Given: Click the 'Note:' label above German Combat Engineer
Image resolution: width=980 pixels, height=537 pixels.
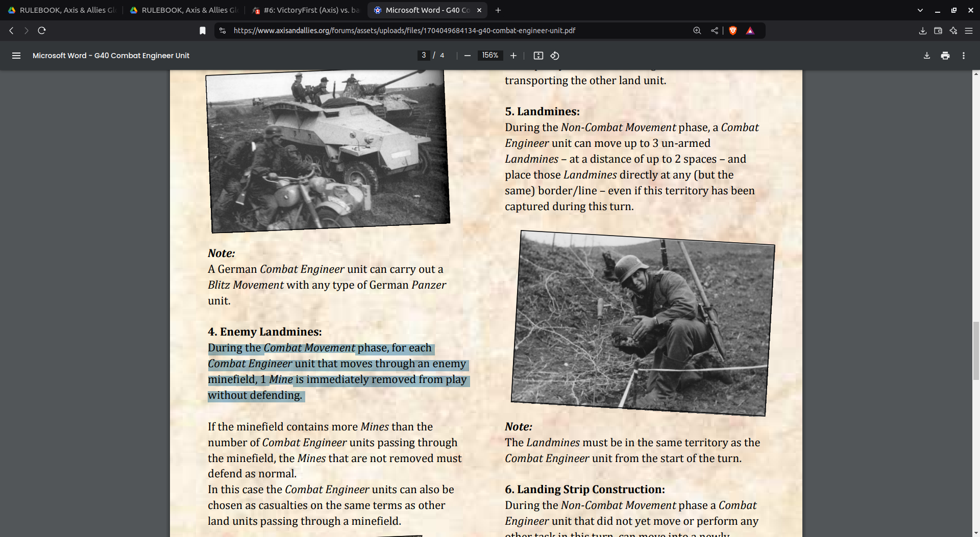Looking at the screenshot, I should [x=221, y=253].
